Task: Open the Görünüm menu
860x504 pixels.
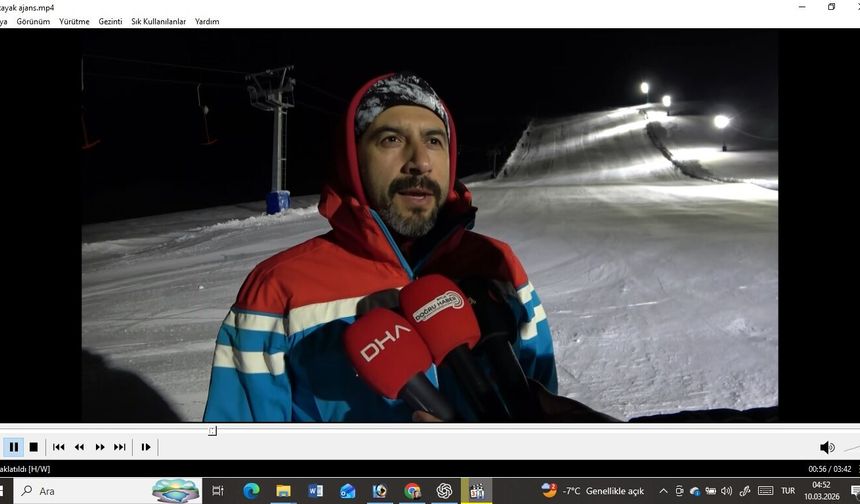Action: coord(33,21)
